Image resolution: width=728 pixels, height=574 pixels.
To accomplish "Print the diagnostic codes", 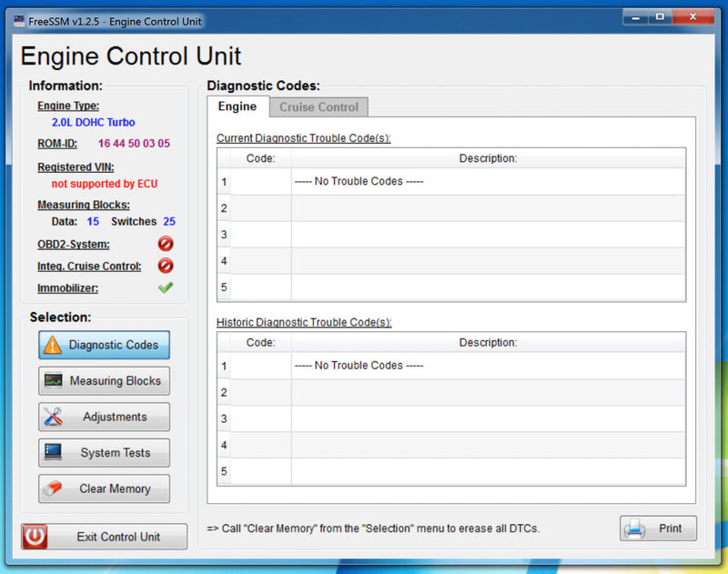I will 658,528.
